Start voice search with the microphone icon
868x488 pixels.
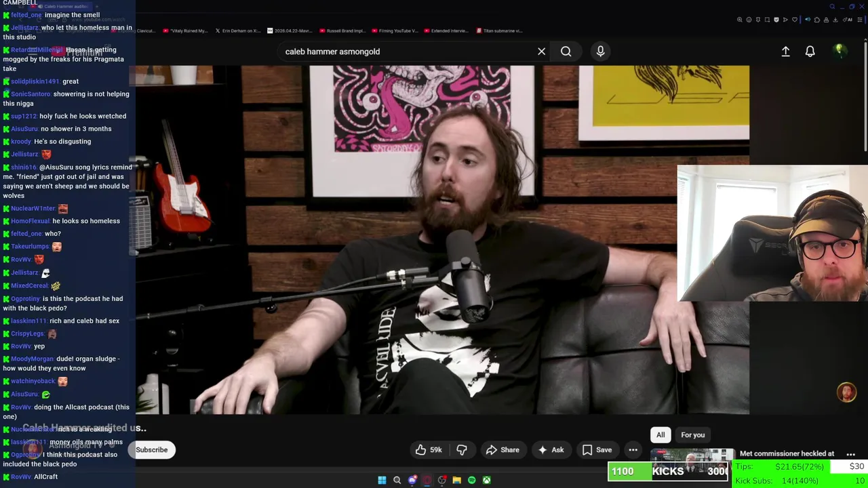pos(600,52)
